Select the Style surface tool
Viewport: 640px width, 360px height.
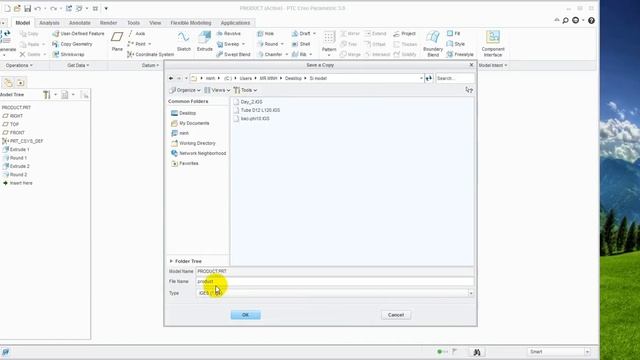pyautogui.click(x=456, y=44)
